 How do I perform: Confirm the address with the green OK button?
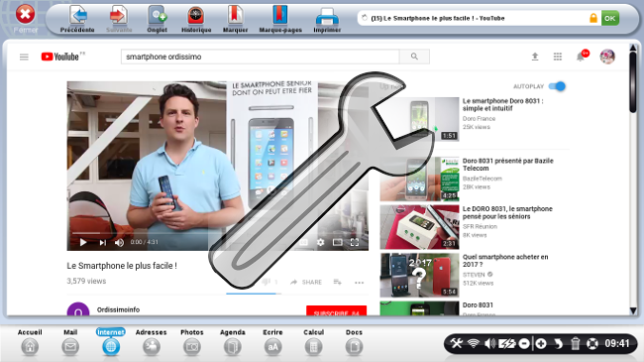[610, 18]
